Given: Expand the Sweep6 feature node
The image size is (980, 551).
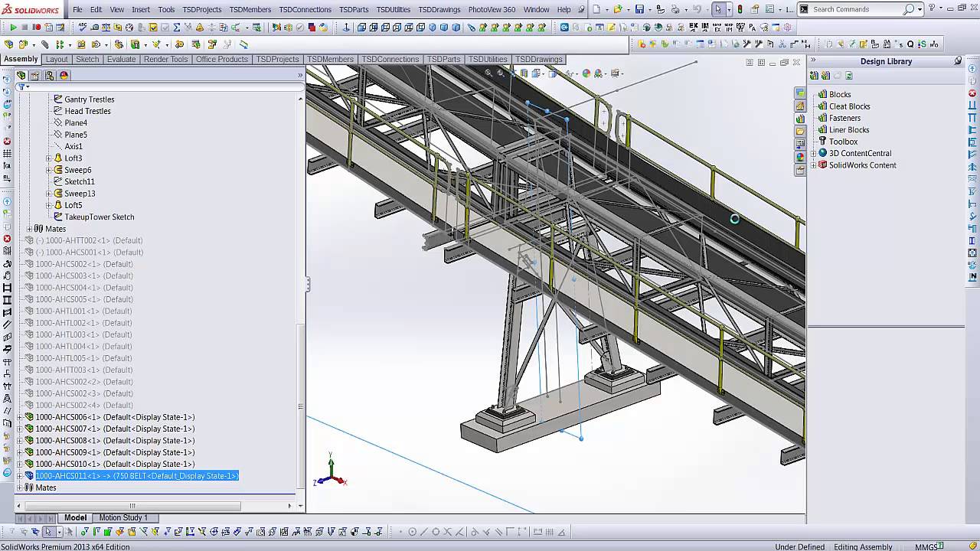Looking at the screenshot, I should tap(49, 170).
